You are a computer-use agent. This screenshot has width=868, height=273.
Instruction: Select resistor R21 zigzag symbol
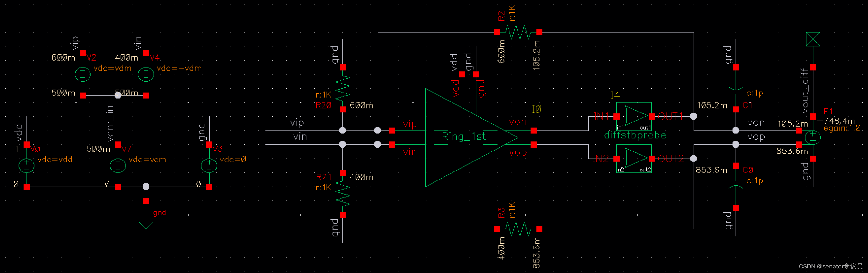(343, 194)
